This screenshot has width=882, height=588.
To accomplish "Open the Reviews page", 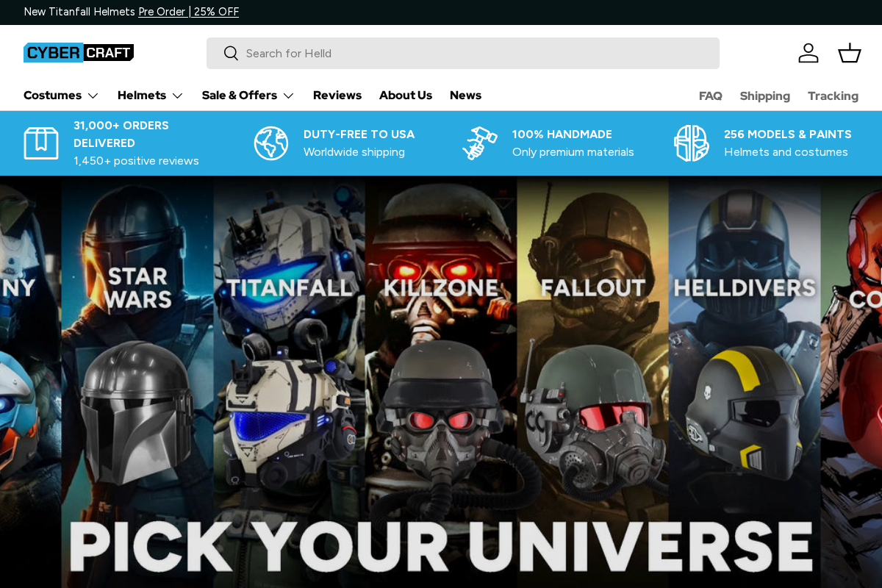I will point(337,95).
